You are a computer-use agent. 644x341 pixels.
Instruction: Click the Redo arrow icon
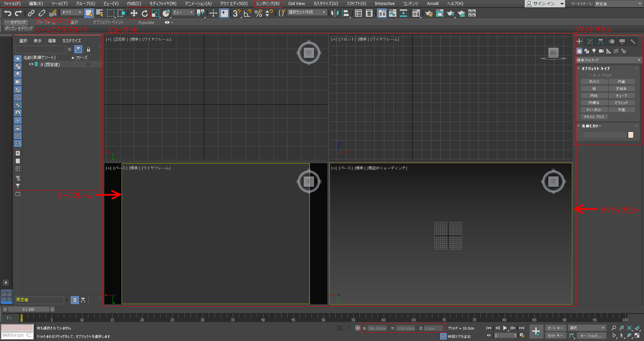pos(18,14)
